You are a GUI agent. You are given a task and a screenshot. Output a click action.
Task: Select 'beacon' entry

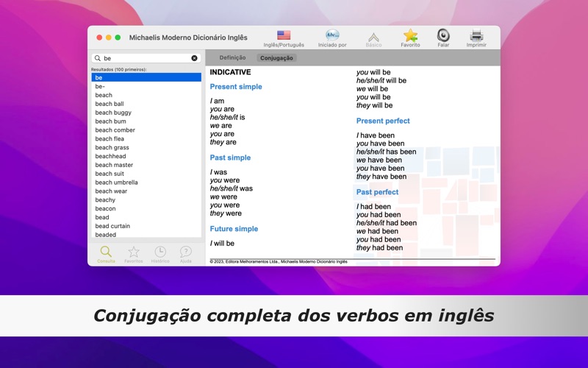pos(146,208)
